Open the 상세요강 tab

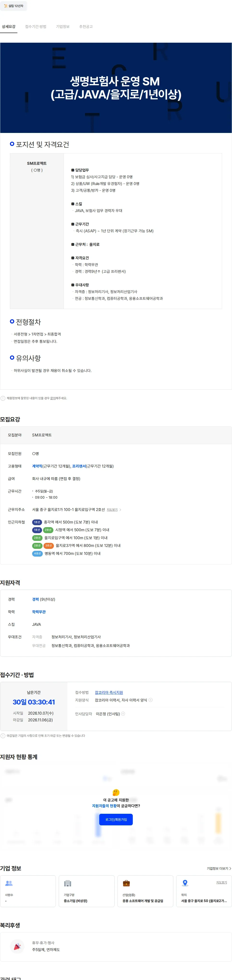pyautogui.click(x=9, y=27)
